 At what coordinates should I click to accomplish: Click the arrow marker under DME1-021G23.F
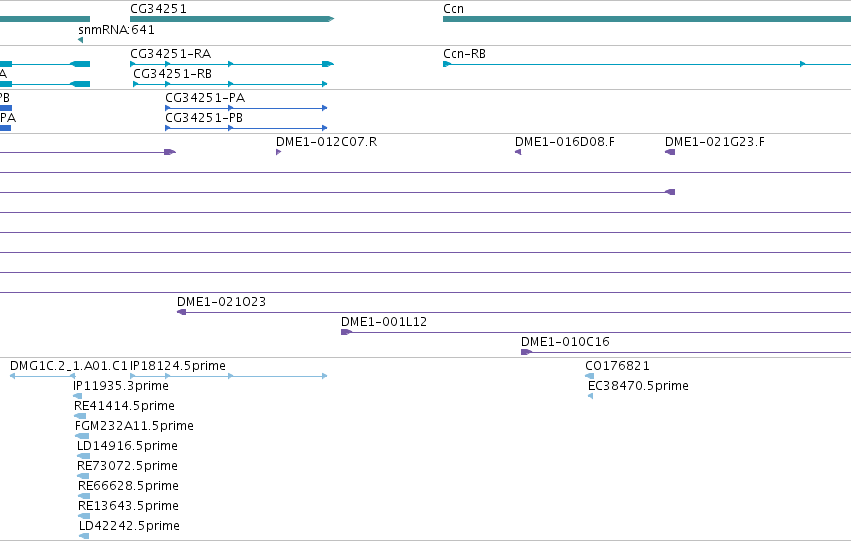pyautogui.click(x=670, y=152)
